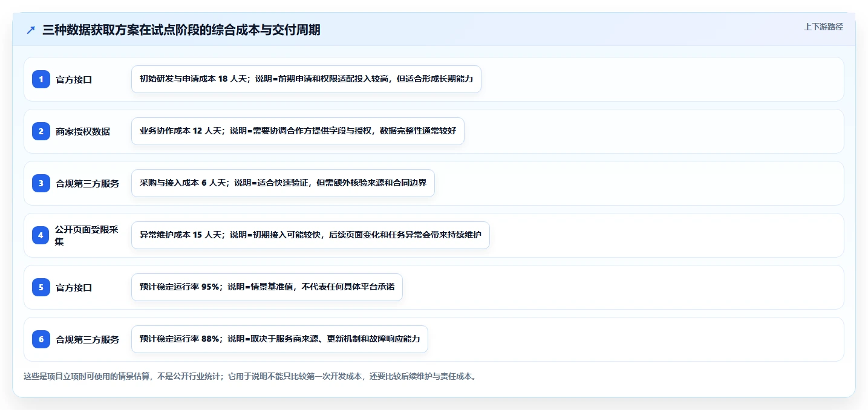Click the title 三种数据获取方案在试点阶段的综合成本与交付周期
The image size is (868, 410).
click(x=181, y=30)
